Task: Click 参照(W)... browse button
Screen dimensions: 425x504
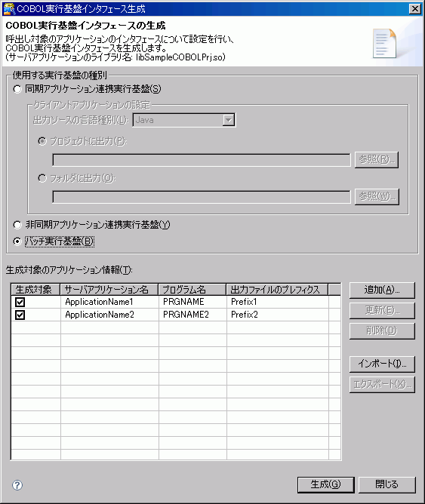Action: click(377, 196)
